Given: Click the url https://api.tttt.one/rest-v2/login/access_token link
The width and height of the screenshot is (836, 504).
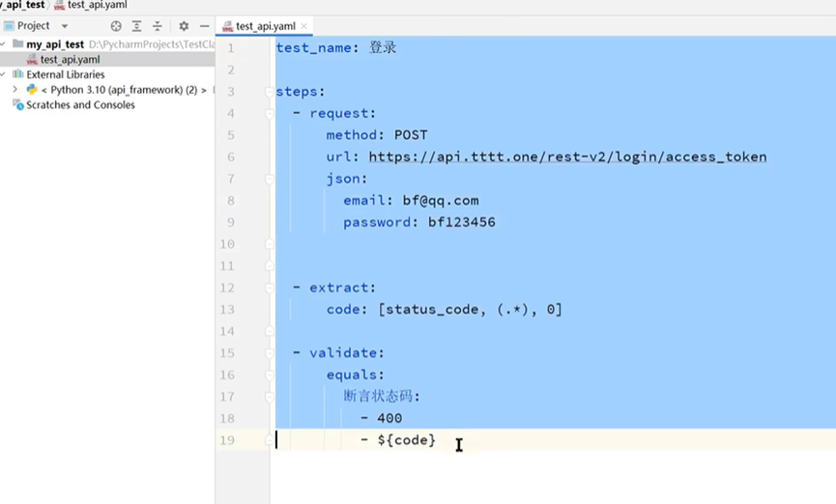Looking at the screenshot, I should (x=568, y=157).
